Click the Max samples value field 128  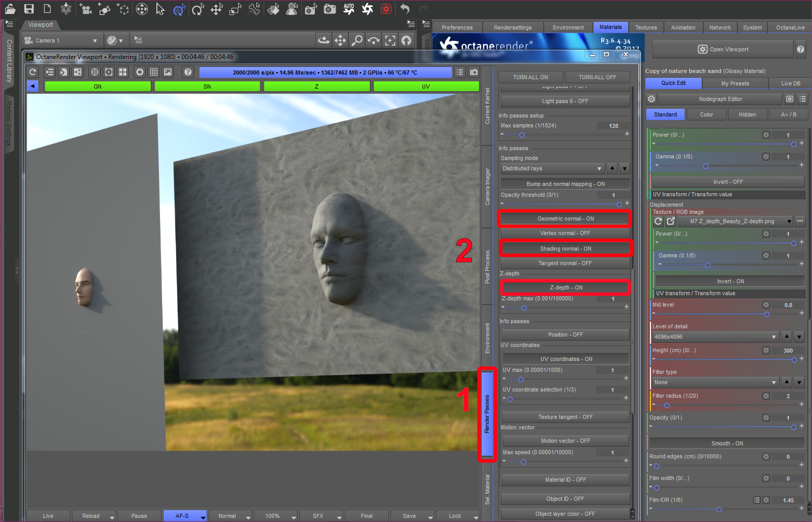(614, 125)
